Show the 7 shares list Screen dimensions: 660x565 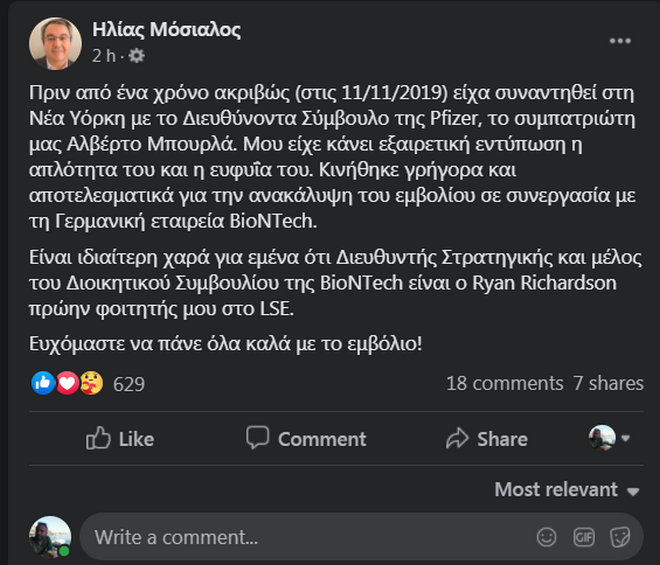pos(608,383)
